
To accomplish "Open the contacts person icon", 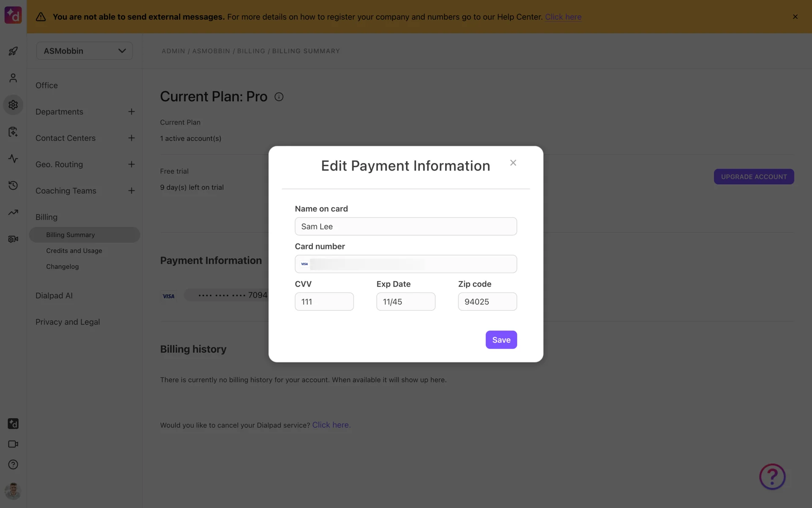I will pyautogui.click(x=13, y=78).
